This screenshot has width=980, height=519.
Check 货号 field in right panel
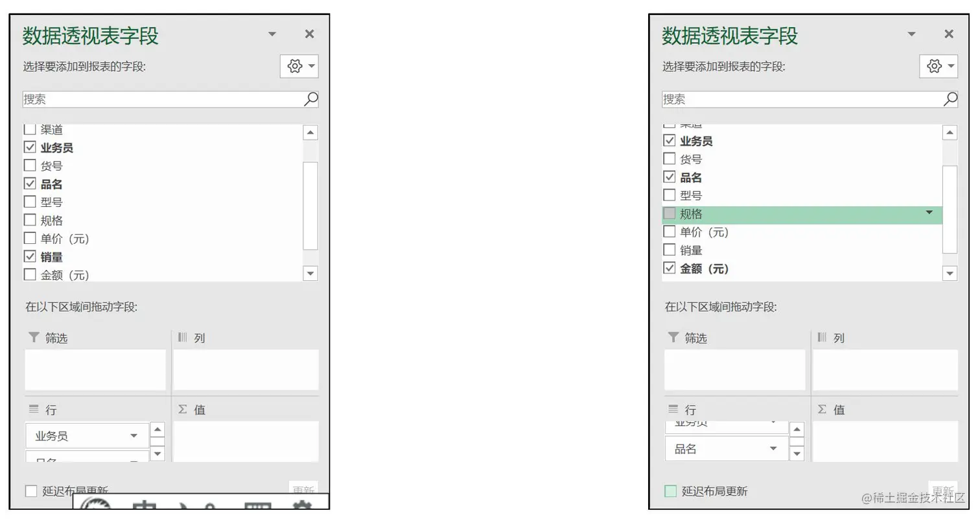pos(670,159)
